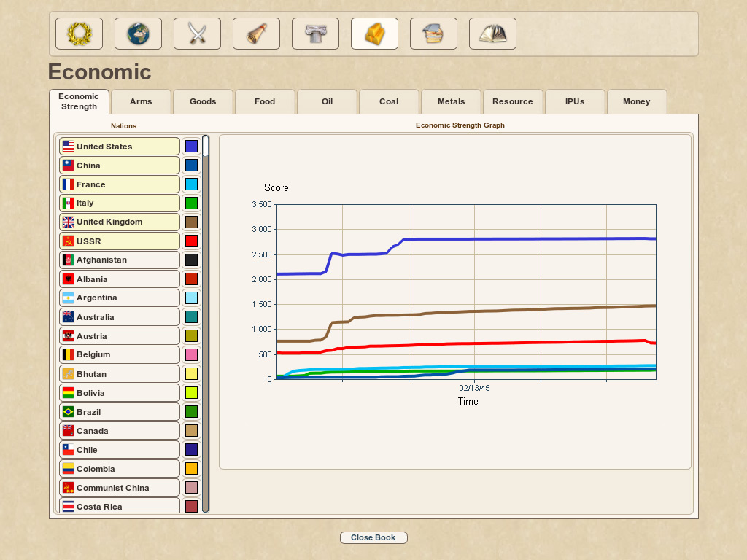Enable Canada in the nations list
Screen dimensions: 747x560
pyautogui.click(x=120, y=431)
